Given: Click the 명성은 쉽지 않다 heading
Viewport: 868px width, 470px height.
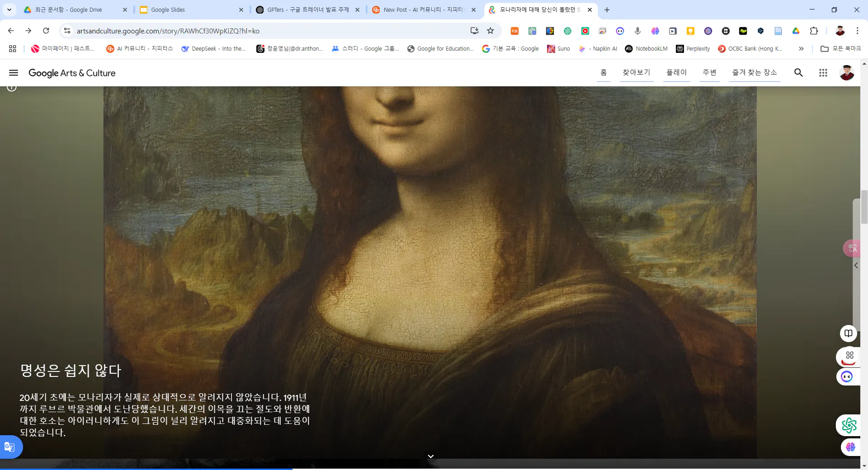Looking at the screenshot, I should pyautogui.click(x=71, y=371).
